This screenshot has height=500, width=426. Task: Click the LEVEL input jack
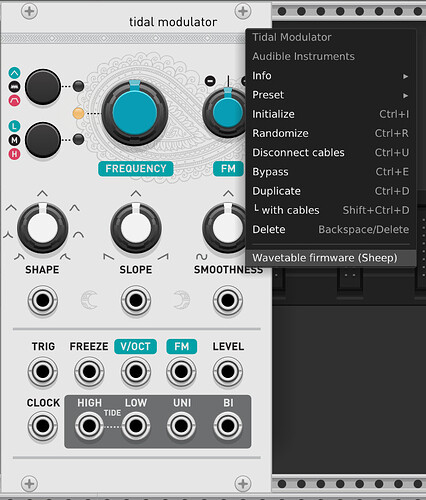click(x=228, y=371)
